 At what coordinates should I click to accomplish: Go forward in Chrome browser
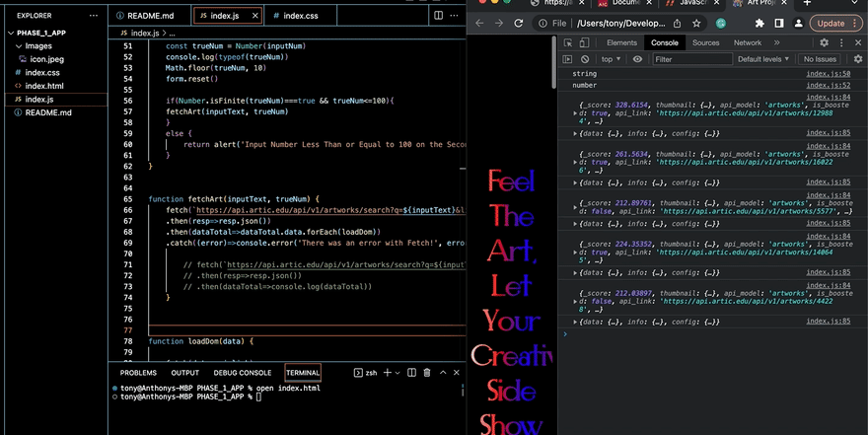499,24
